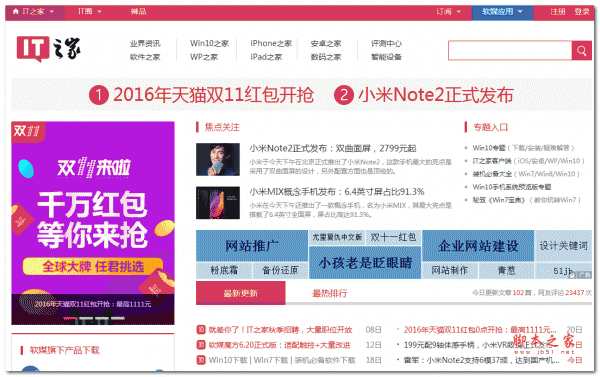Click the 双11 corner badge on the purple banner
This screenshot has height=377, width=600.
click(x=28, y=132)
